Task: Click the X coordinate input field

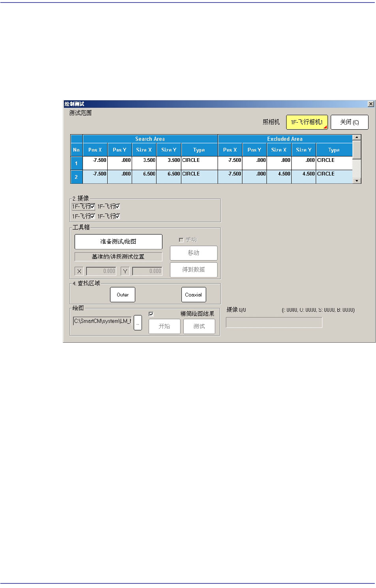Action: point(101,271)
